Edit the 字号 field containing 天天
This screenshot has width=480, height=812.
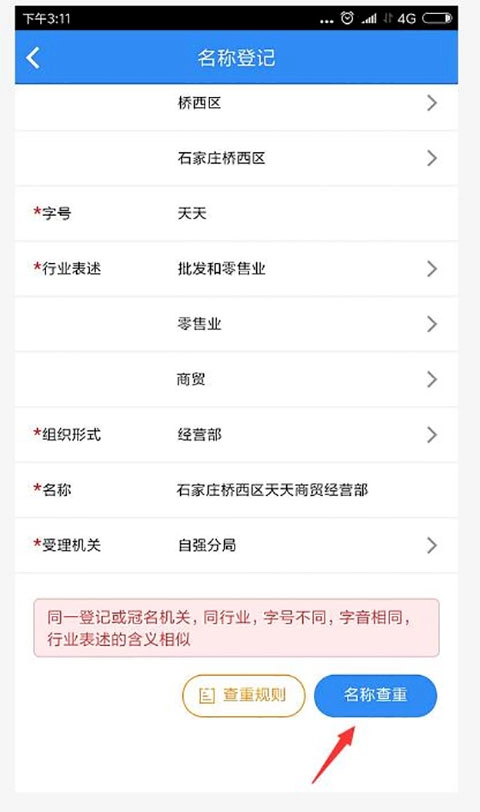[x=236, y=213]
